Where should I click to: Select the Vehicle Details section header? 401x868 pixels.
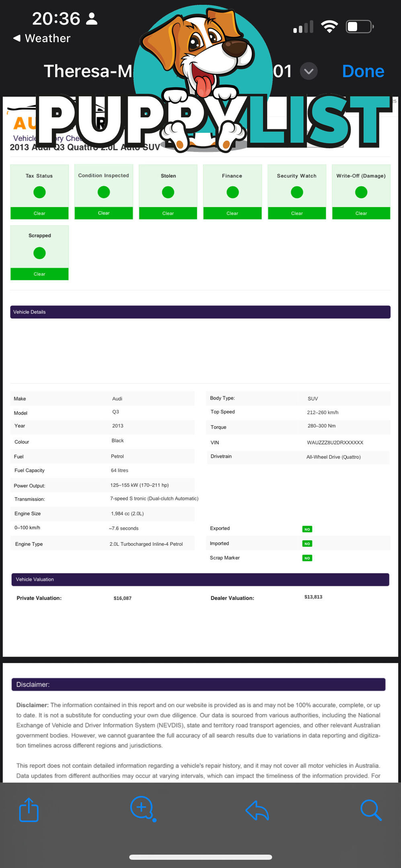[200, 312]
